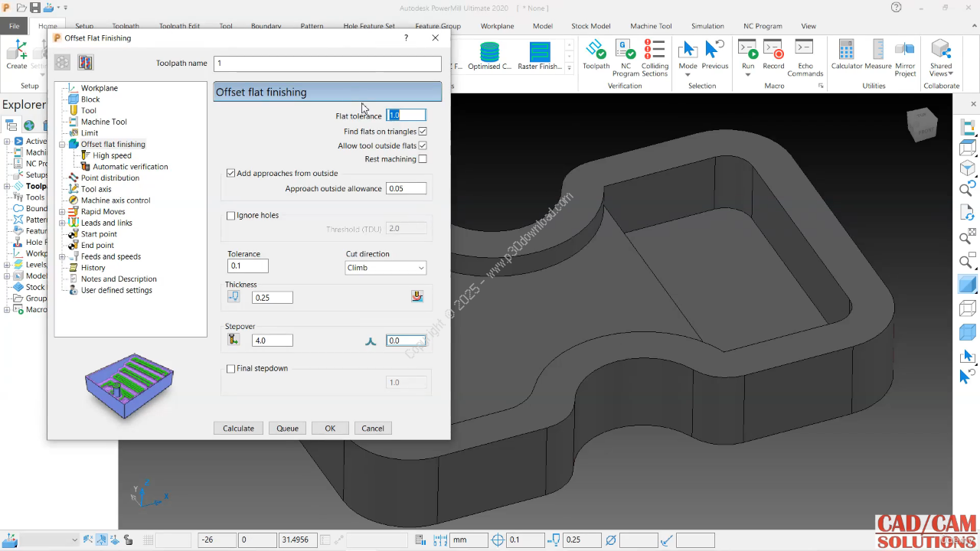
Task: Enable the Final stepdown checkbox
Action: 231,369
